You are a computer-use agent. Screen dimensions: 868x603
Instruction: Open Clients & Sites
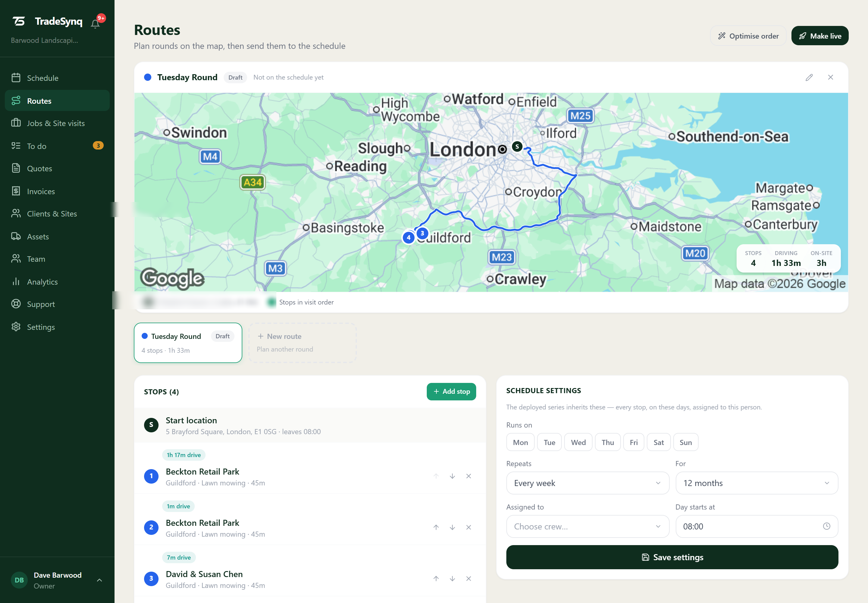[57, 214]
